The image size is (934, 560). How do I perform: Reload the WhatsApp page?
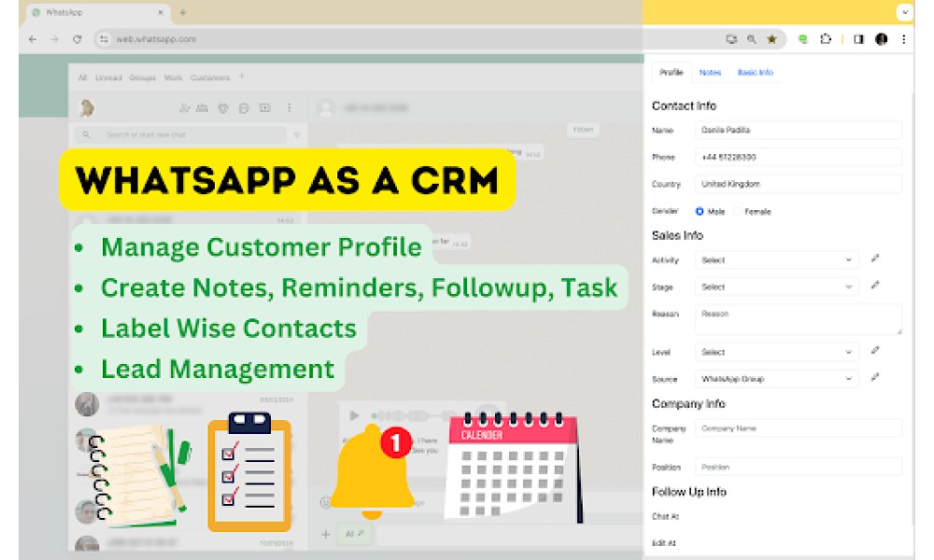coord(77,39)
